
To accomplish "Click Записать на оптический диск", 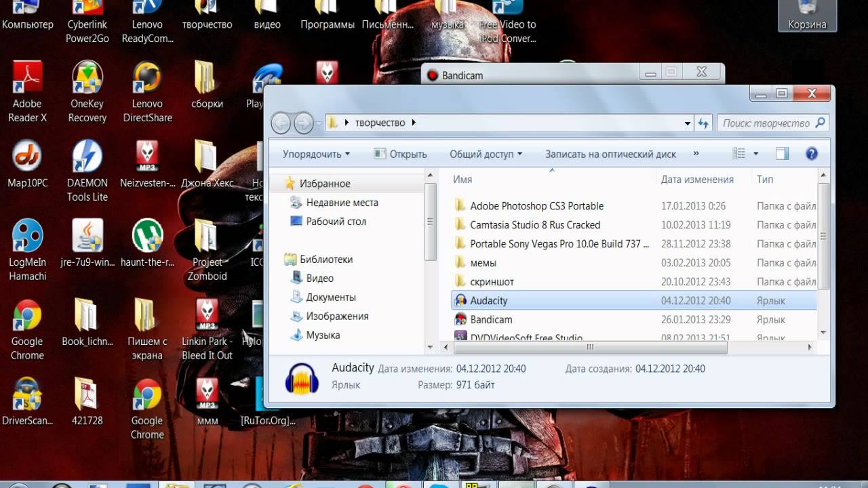I will tap(610, 154).
